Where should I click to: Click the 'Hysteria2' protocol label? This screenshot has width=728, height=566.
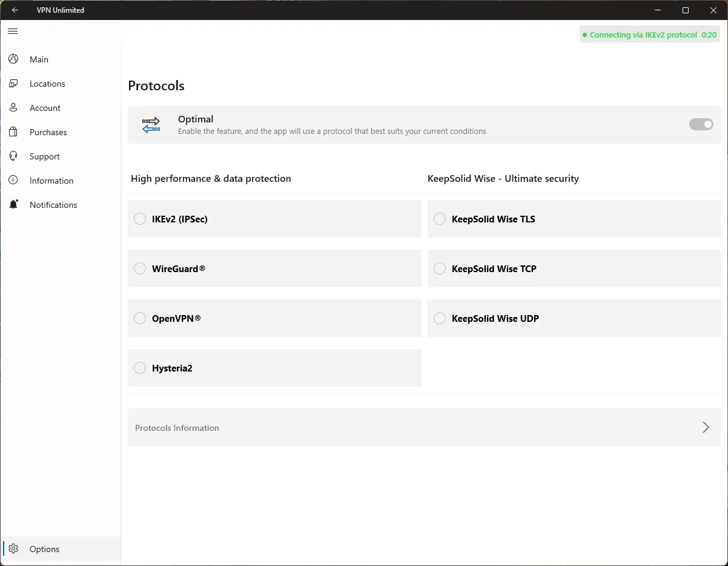click(x=172, y=368)
